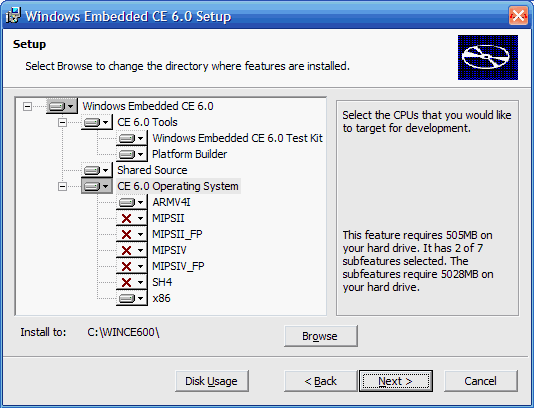Open the Windows Embedded CE 6.0 Test Kit dropdown
Screen dimensions: 534x408
(x=132, y=139)
